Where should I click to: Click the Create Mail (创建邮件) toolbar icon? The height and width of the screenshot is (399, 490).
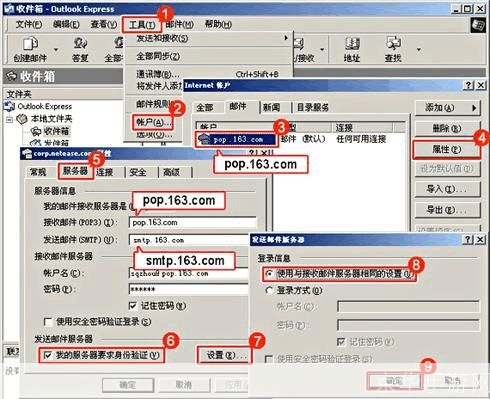point(30,50)
